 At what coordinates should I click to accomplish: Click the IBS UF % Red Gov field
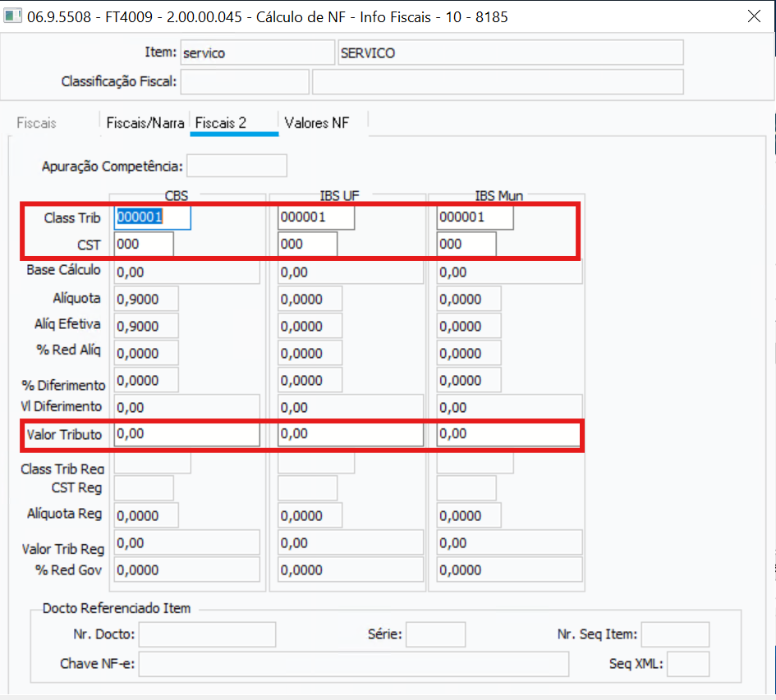(351, 570)
